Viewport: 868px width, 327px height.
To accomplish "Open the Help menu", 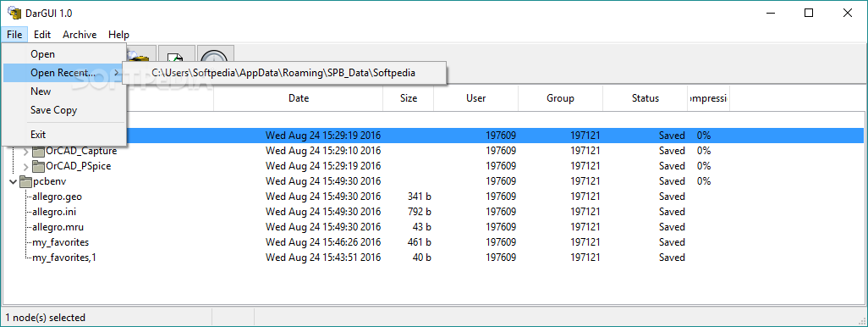I will pyautogui.click(x=118, y=35).
